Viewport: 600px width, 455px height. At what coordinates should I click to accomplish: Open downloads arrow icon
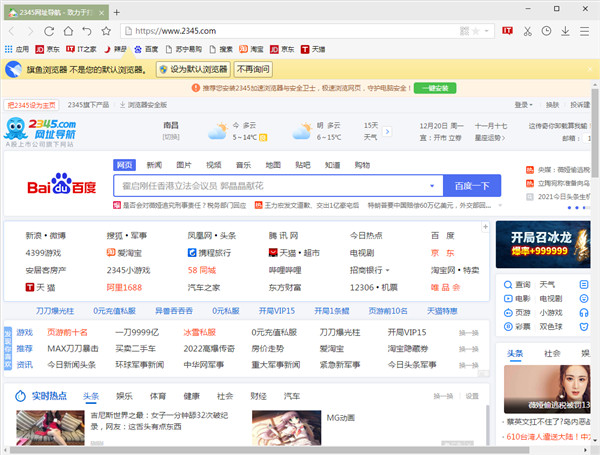point(565,31)
